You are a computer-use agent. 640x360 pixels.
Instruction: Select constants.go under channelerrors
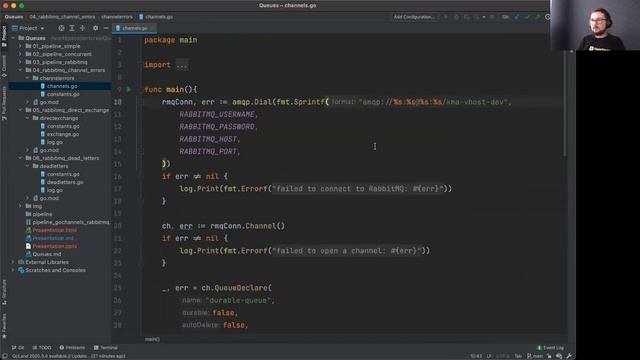click(63, 94)
